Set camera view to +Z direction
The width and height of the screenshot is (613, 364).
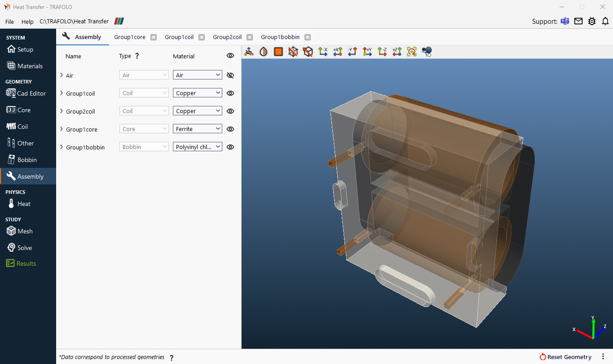(x=397, y=52)
